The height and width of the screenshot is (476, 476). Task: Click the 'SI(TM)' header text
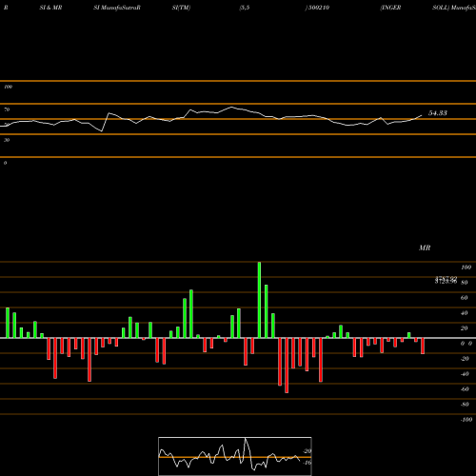(x=181, y=8)
